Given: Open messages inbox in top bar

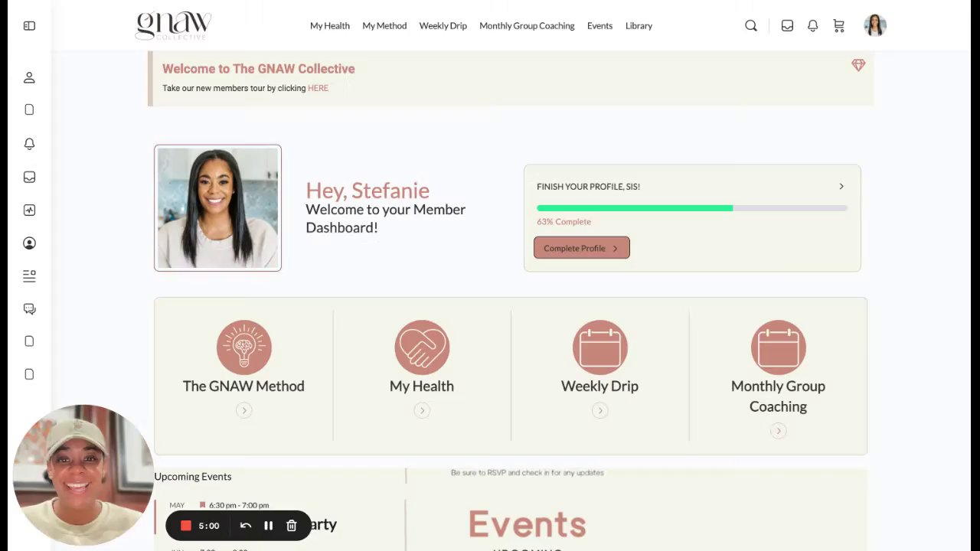Looking at the screenshot, I should coord(787,26).
